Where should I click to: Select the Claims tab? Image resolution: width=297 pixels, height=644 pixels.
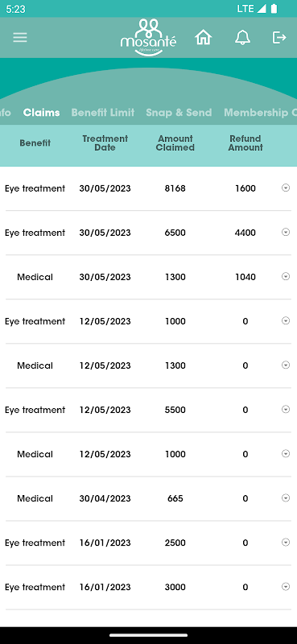42,113
